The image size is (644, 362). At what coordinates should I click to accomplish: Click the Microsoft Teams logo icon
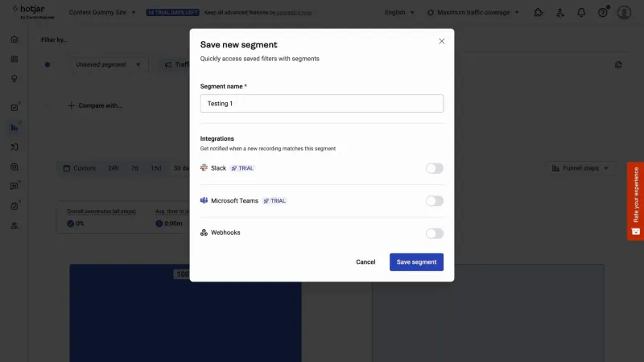204,200
